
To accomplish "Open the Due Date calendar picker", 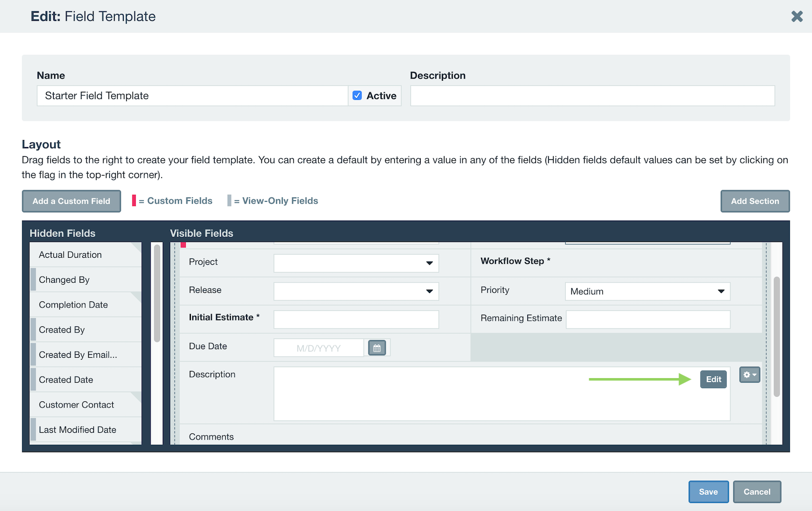I will pyautogui.click(x=377, y=348).
